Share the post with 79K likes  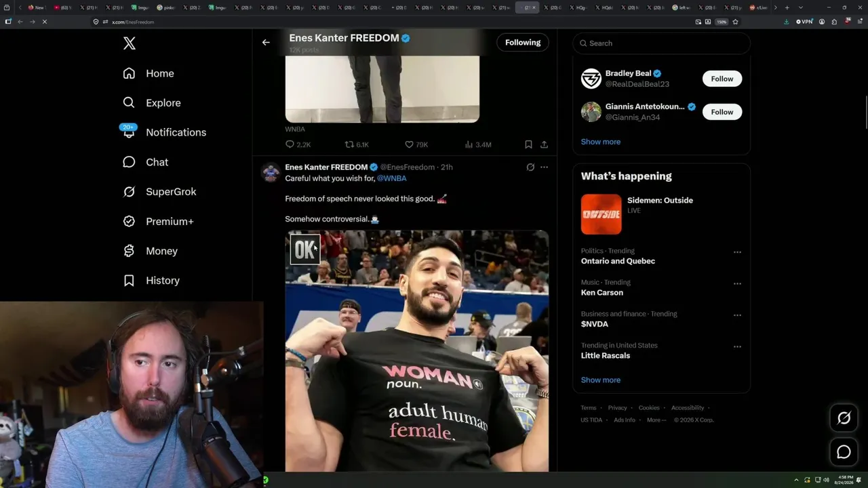click(x=544, y=144)
